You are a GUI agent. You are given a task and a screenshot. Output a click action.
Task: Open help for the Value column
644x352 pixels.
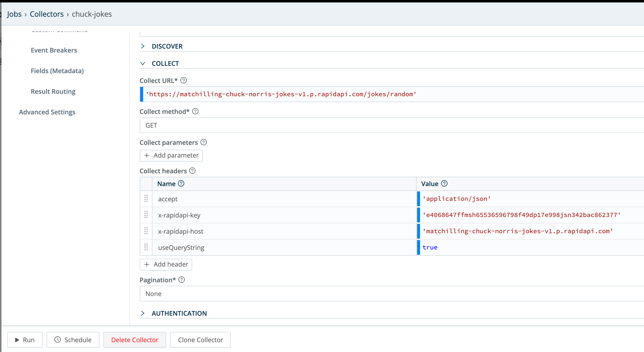[444, 184]
